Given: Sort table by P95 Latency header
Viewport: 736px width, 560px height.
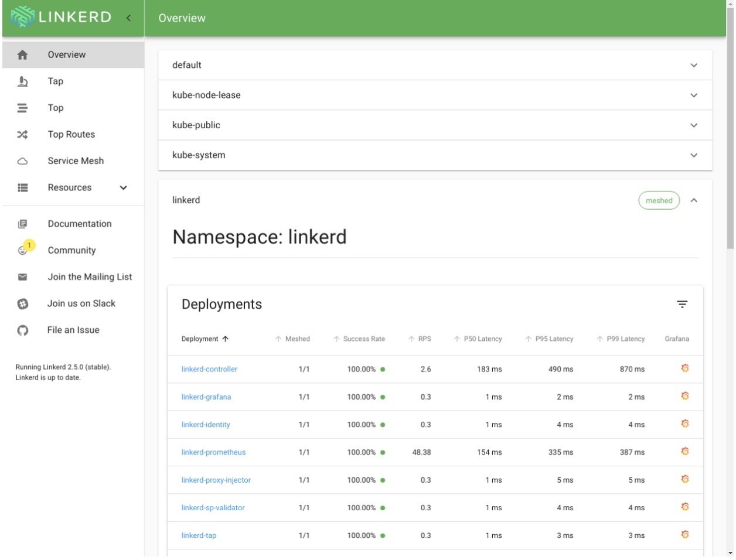Looking at the screenshot, I should click(550, 339).
